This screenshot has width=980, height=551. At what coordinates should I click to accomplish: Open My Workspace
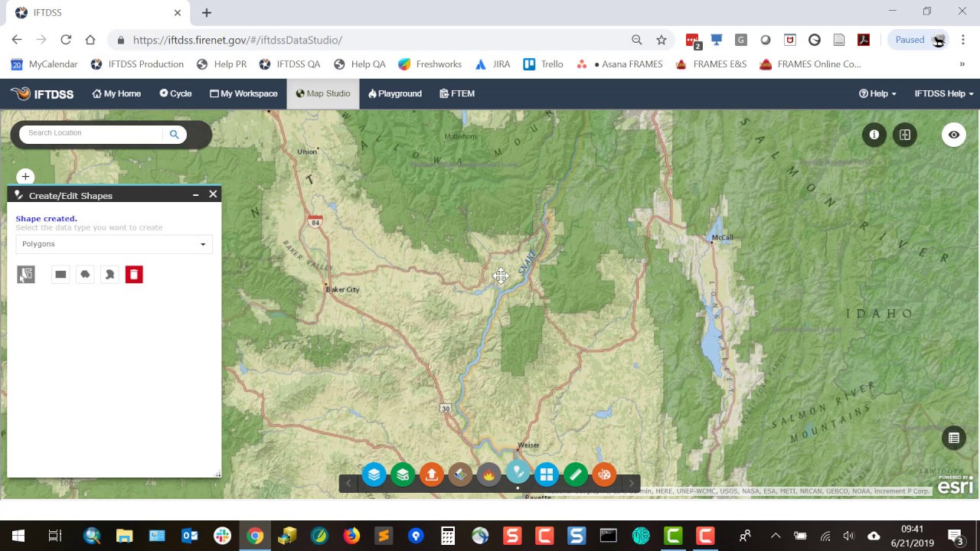pyautogui.click(x=243, y=93)
